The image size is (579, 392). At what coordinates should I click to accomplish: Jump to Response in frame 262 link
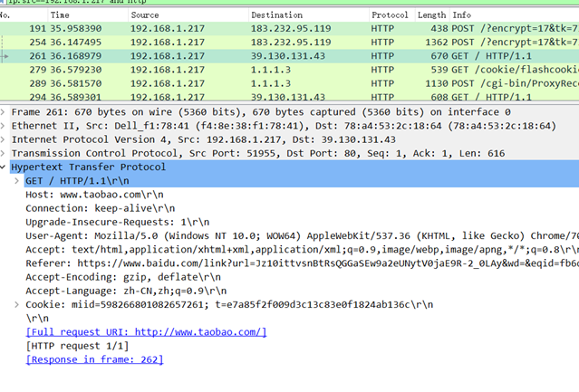coord(94,359)
